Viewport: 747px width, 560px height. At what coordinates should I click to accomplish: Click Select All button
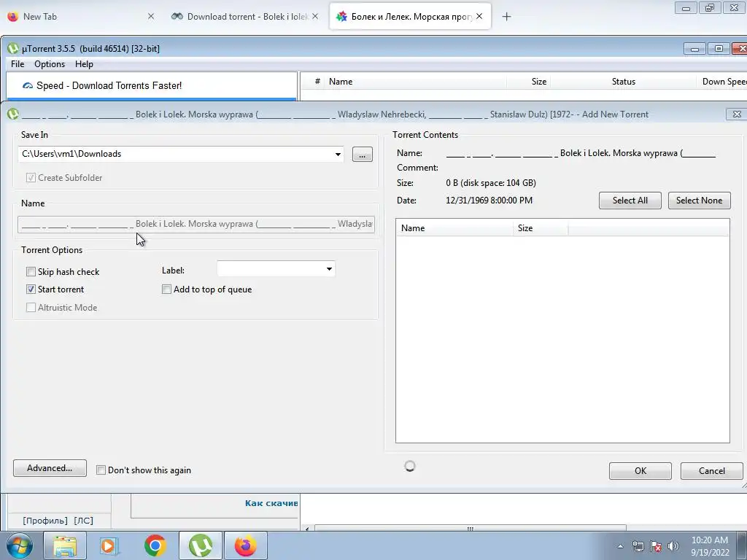(630, 201)
